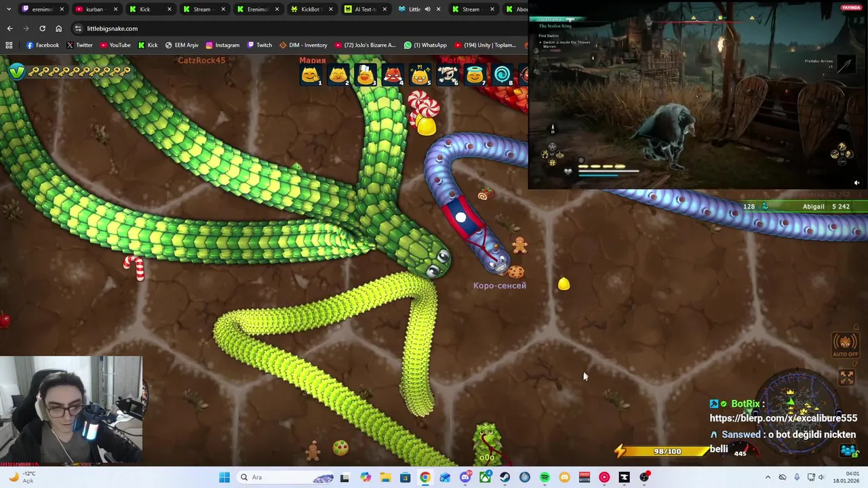The image size is (868, 488).
Task: Click the green shield badge at top left
Action: click(16, 70)
